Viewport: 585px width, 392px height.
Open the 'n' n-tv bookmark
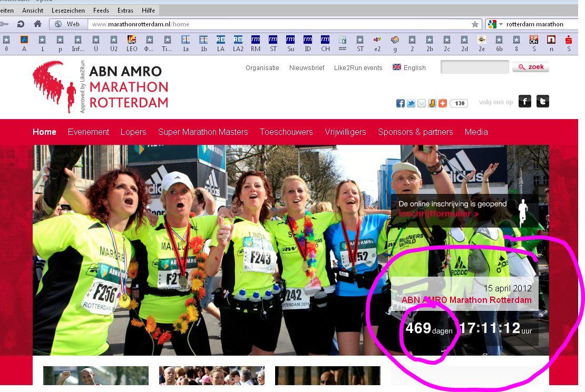[551, 43]
